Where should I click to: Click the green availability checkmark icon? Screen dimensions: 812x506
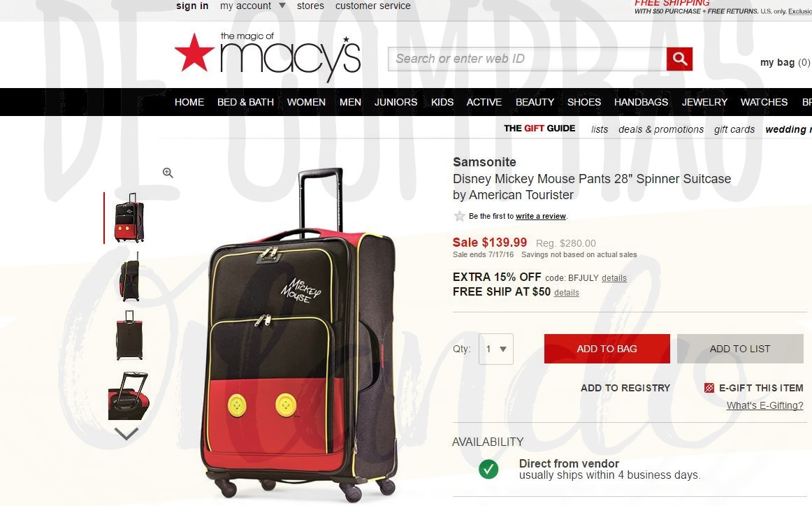[x=488, y=469]
